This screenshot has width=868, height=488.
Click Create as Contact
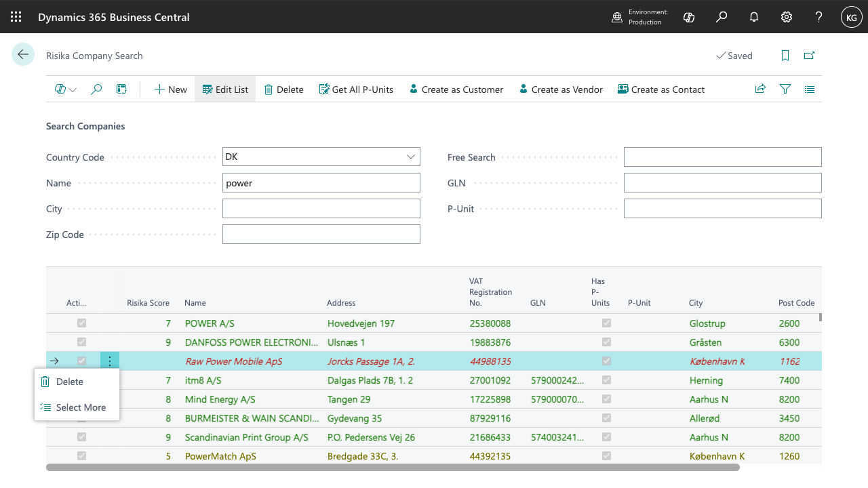[x=661, y=89]
